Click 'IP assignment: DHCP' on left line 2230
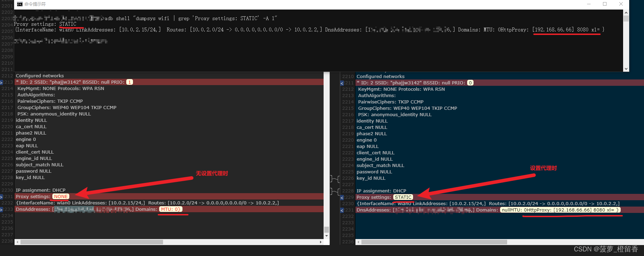 point(41,190)
